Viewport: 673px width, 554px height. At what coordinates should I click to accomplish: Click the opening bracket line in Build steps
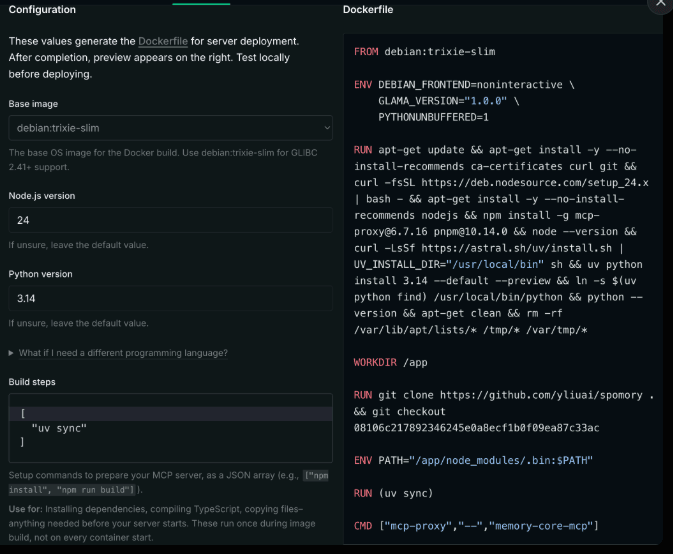(170, 414)
